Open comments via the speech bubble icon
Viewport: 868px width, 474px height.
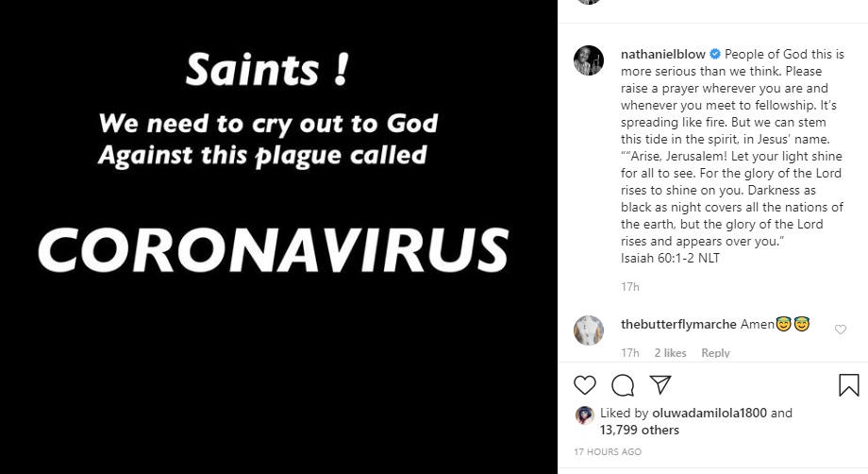click(x=623, y=384)
